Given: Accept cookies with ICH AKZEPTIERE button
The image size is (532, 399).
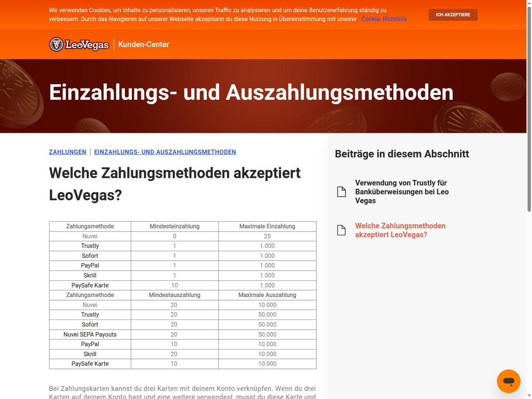Looking at the screenshot, I should tap(452, 15).
